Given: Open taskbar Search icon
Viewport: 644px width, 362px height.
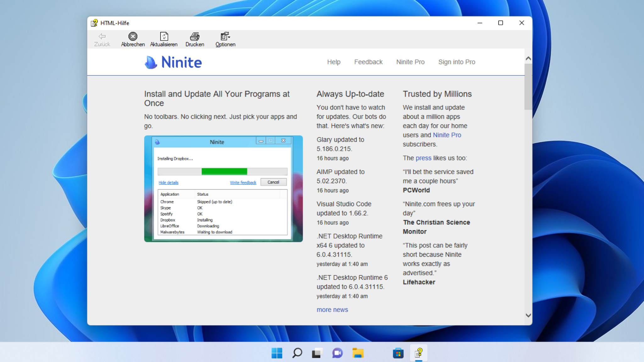Looking at the screenshot, I should click(x=297, y=353).
